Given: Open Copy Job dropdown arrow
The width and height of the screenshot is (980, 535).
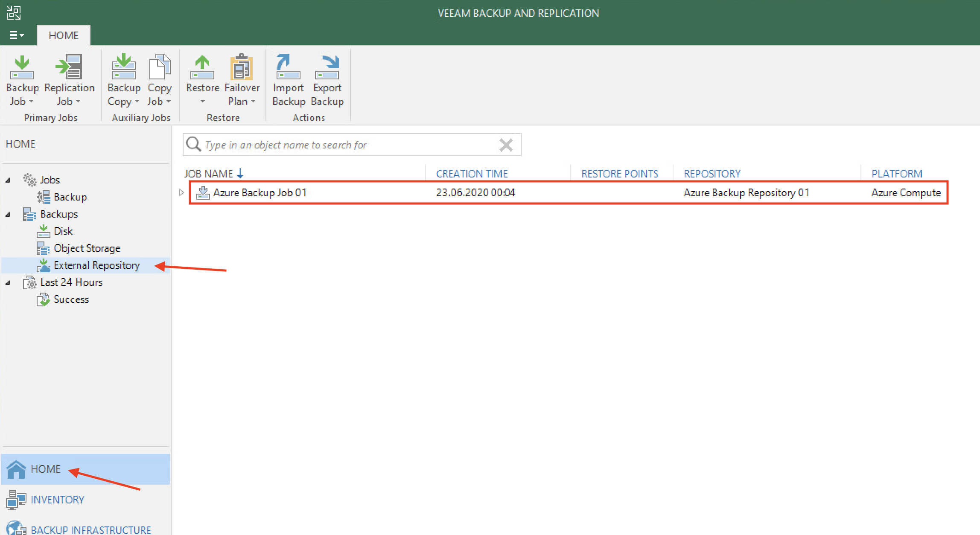Looking at the screenshot, I should pos(169,102).
